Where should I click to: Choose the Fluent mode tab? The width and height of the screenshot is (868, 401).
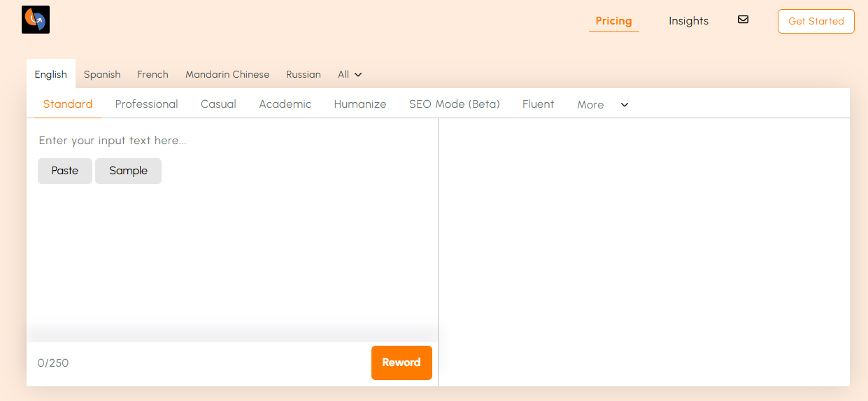[x=538, y=104]
